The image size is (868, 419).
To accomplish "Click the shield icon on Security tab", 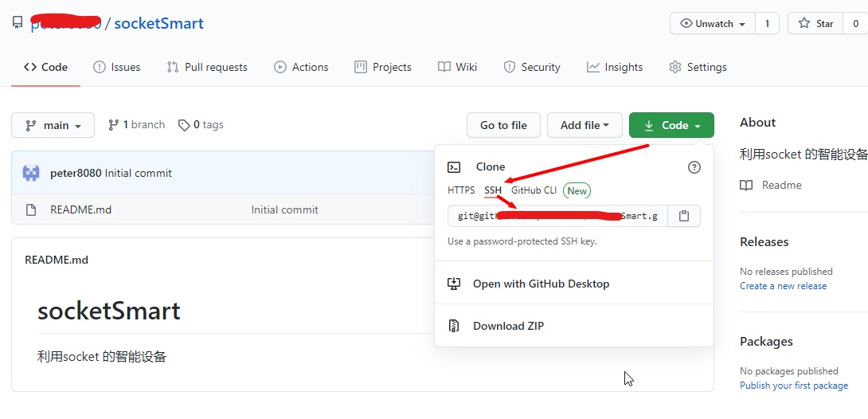I will click(x=510, y=67).
